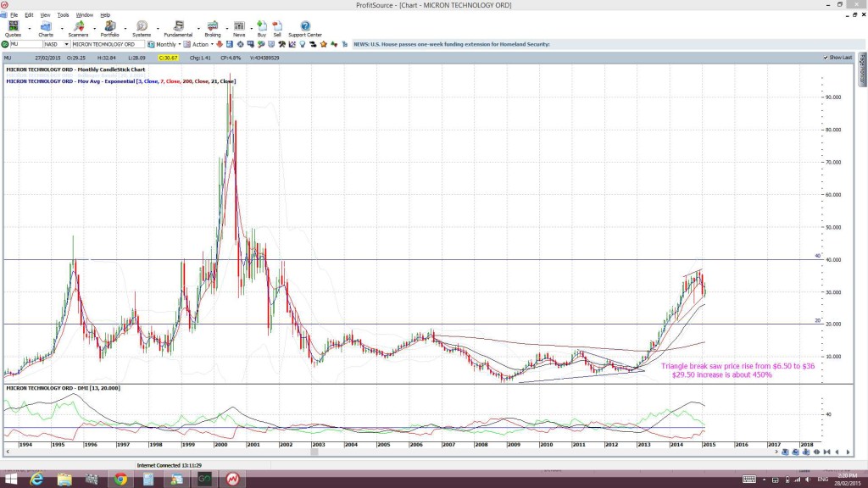Click the red down-arrow icon after Action
Screen dimensions: 868x488
(220, 44)
